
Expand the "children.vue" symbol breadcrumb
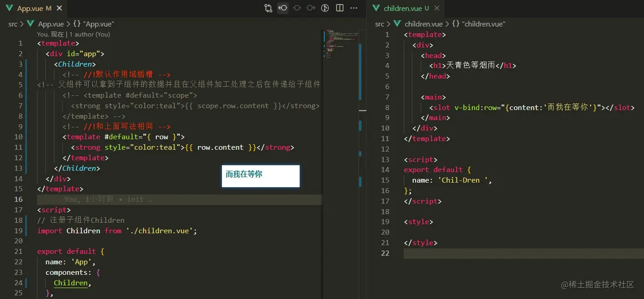coord(479,24)
